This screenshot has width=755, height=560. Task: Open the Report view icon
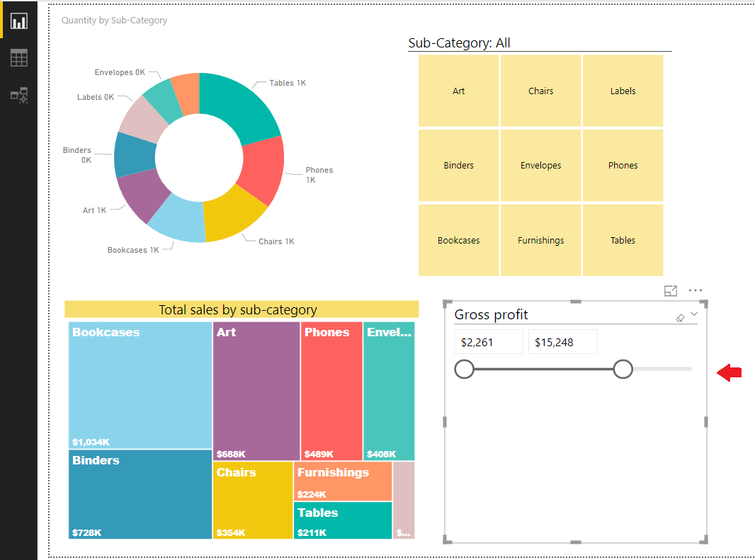pos(19,21)
